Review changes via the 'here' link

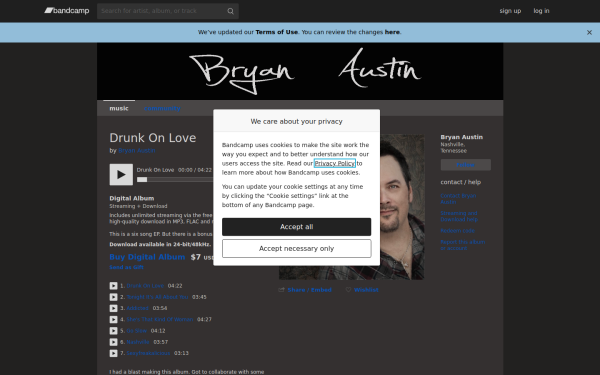(392, 32)
